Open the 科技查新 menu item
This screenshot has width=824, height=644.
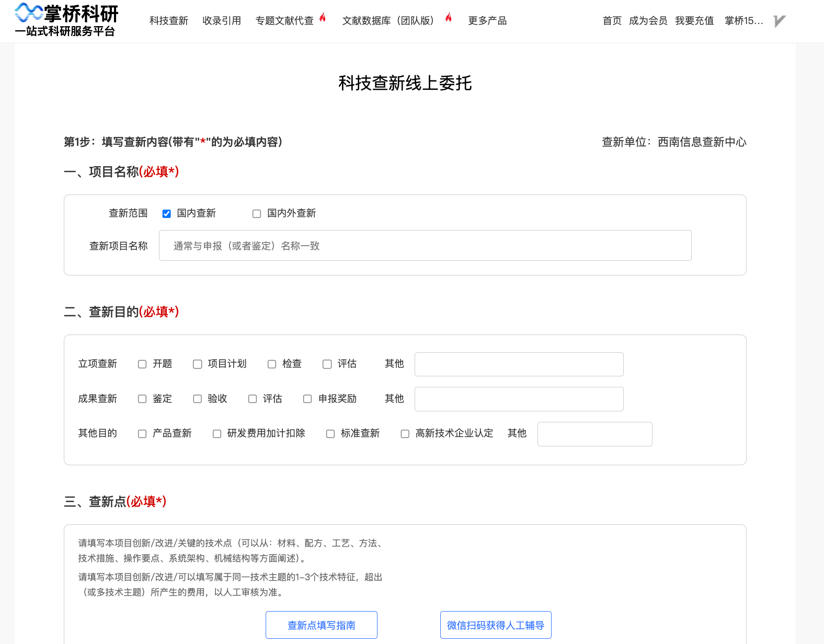tap(168, 21)
